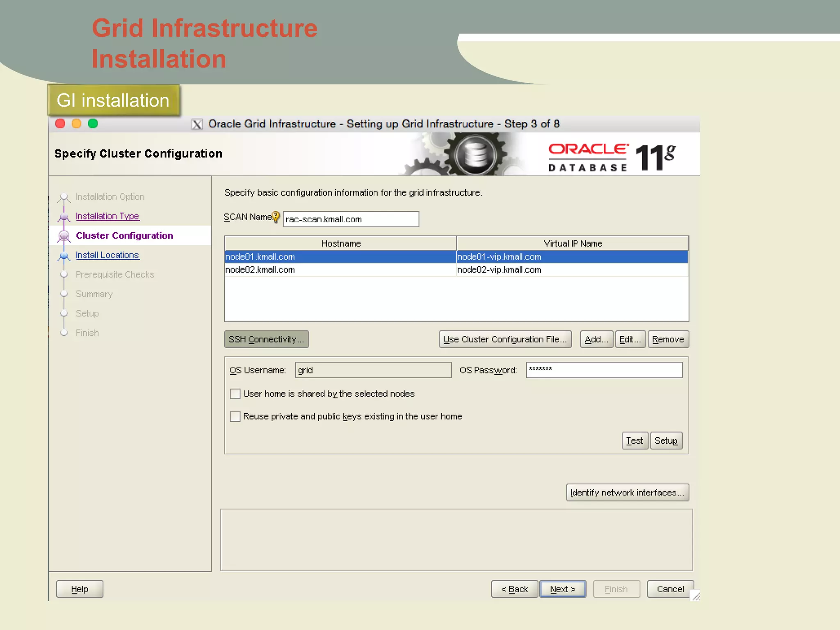This screenshot has height=630, width=840.
Task: Open Identify network interfaces dialog
Action: tap(627, 493)
